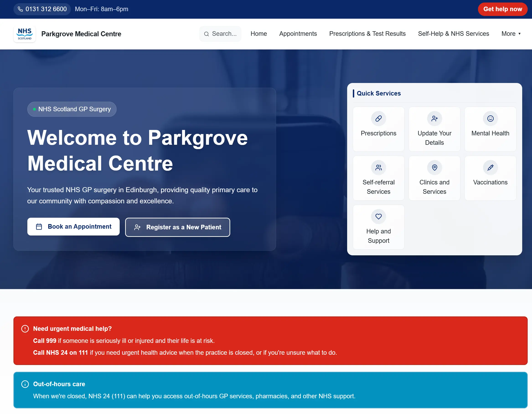The width and height of the screenshot is (532, 414).
Task: Open Update Your Details quick service
Action: pos(434,129)
